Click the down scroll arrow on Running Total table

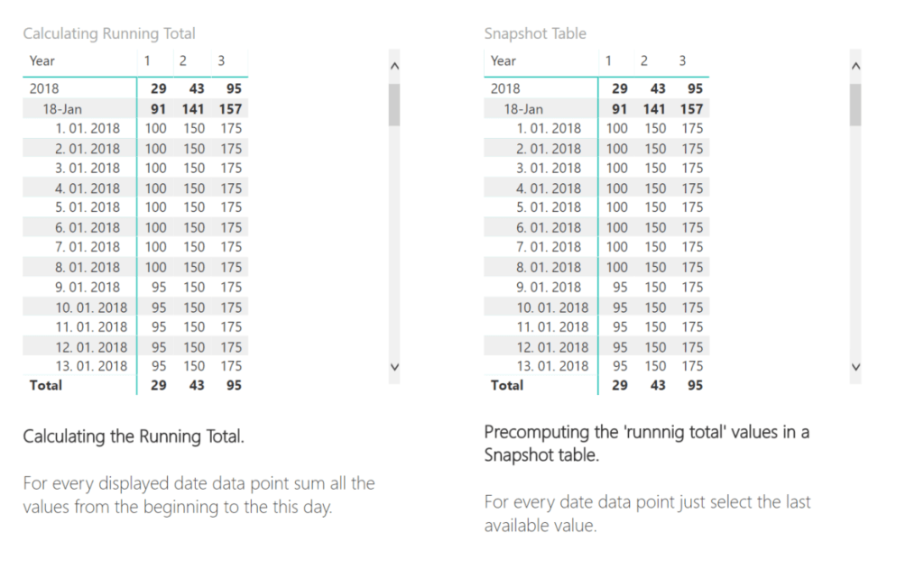(394, 366)
